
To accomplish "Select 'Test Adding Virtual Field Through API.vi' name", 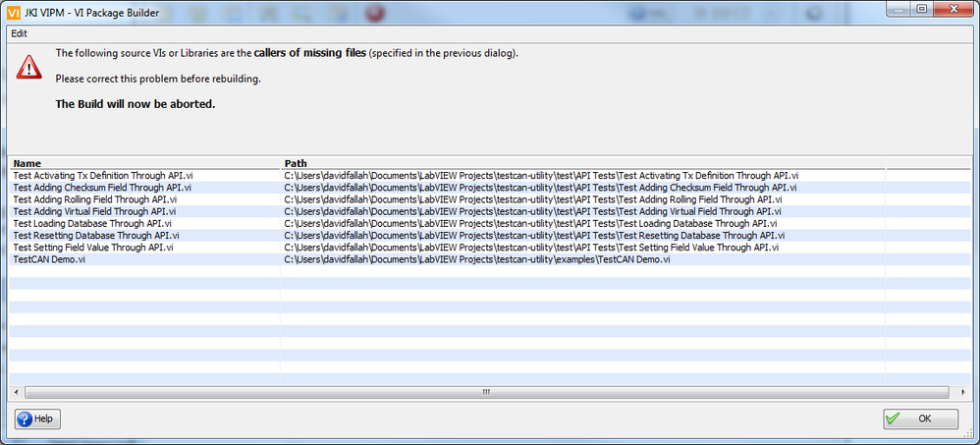I will [94, 211].
